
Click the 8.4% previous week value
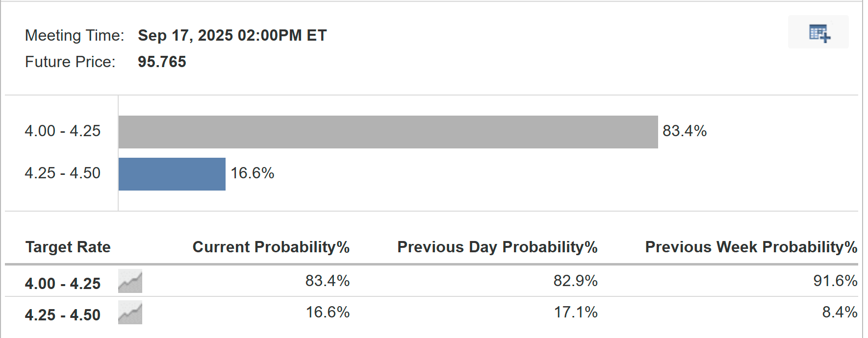[x=839, y=312]
